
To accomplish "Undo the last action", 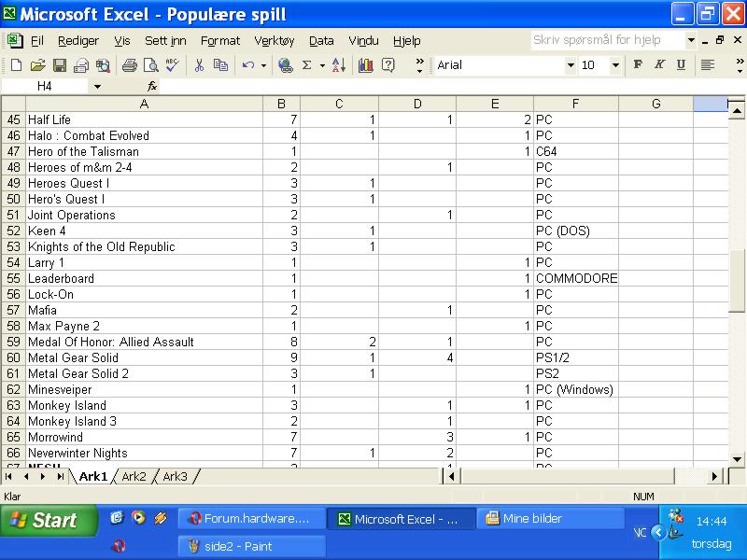I will pos(247,65).
